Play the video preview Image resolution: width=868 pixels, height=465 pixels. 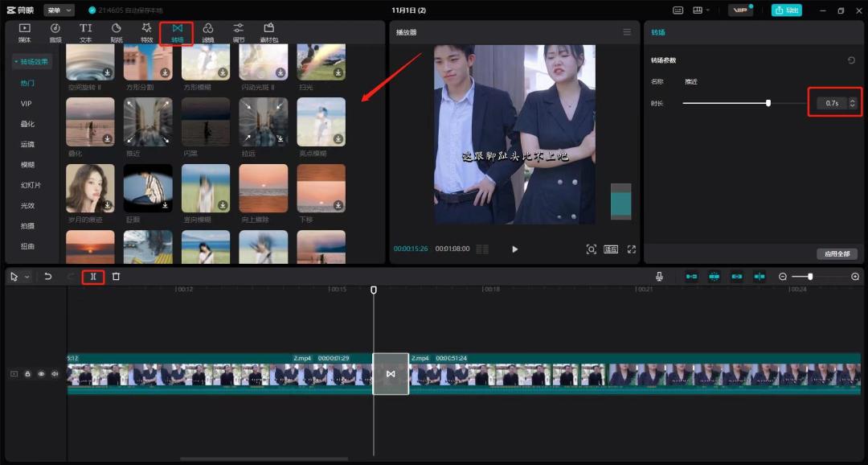pyautogui.click(x=515, y=249)
